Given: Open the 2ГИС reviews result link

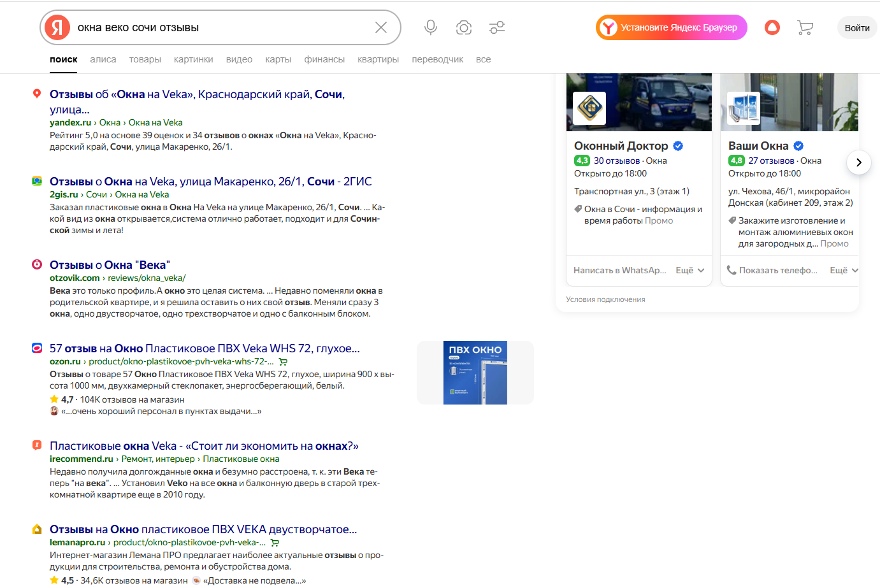Looking at the screenshot, I should coord(210,182).
